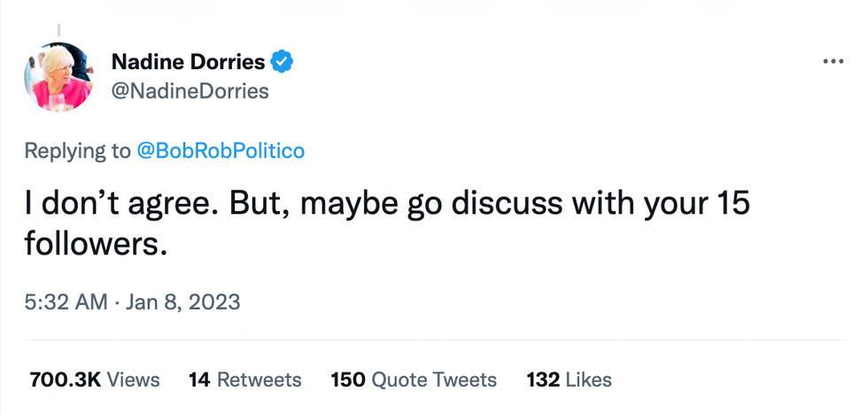Click the "Replying to" label
Viewport: 868px width, 415px height.
[x=77, y=151]
